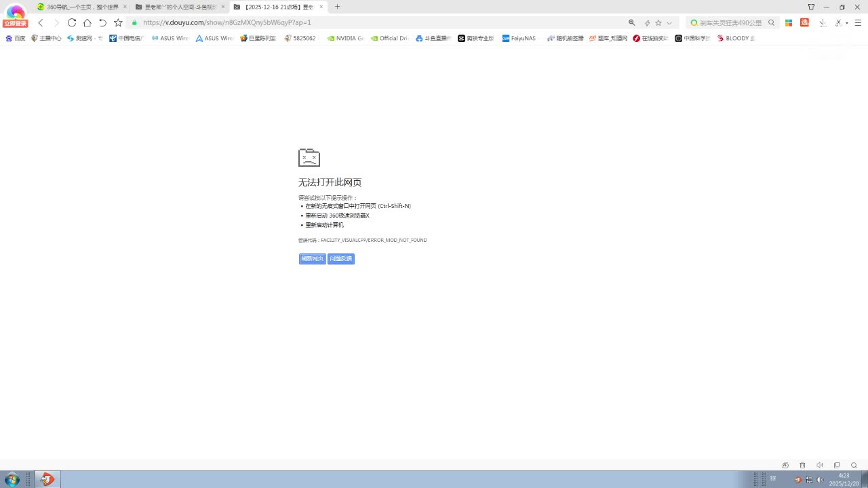Toggle the lightning speed mode icon

coord(647,22)
